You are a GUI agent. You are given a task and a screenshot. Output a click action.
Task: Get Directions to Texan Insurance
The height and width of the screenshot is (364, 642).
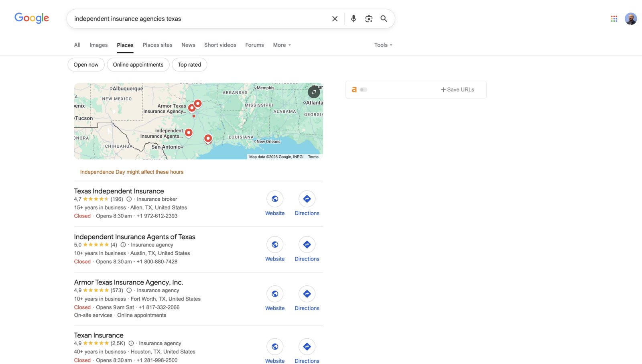(x=307, y=352)
